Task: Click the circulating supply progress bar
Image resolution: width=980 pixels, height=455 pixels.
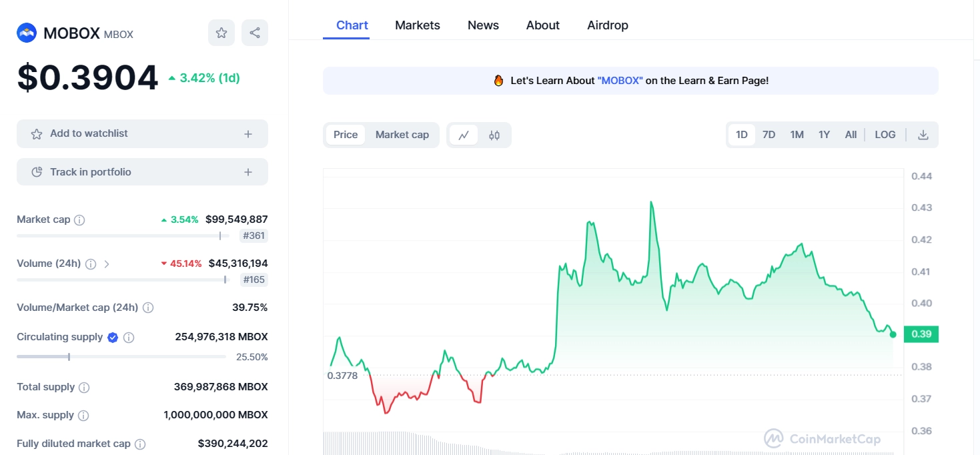Action: pos(120,356)
